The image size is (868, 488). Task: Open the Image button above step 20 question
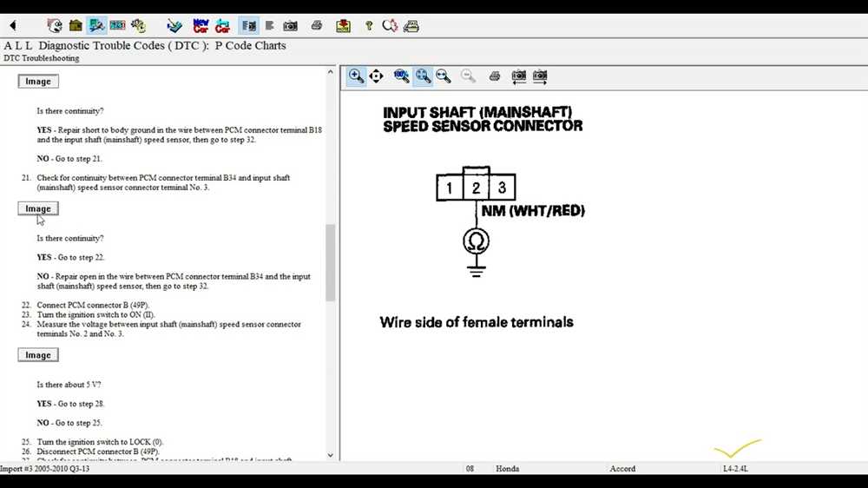[x=38, y=82]
